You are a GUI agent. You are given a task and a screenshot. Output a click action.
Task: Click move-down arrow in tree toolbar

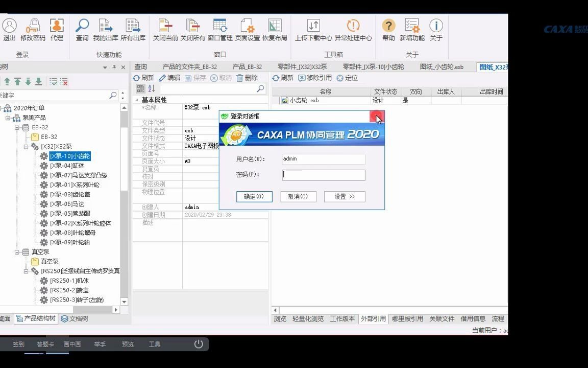tap(28, 81)
